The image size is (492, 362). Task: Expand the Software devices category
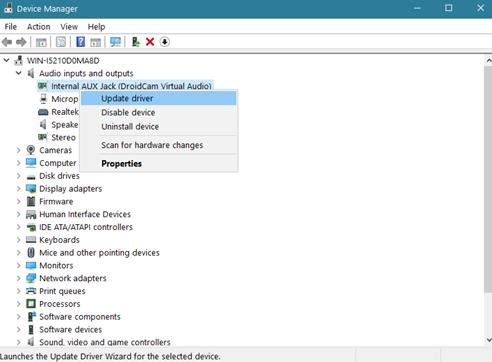click(19, 329)
